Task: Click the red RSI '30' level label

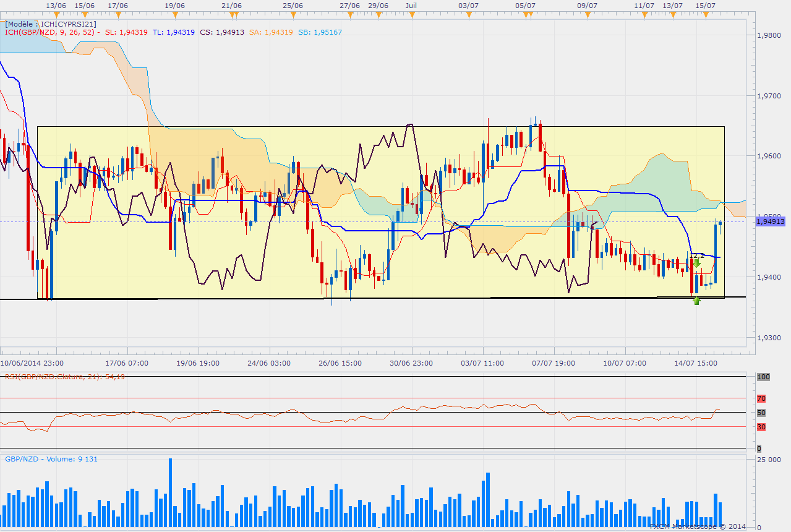Action: (x=762, y=427)
